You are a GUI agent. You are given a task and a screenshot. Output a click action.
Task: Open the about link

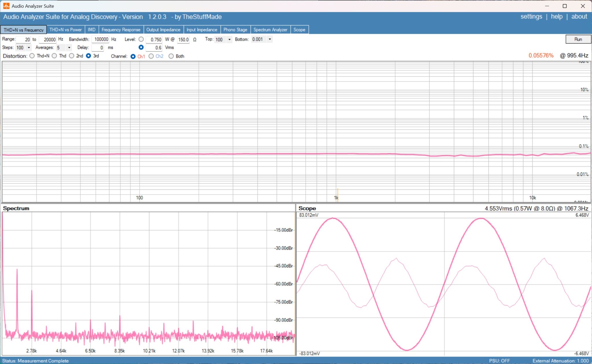[x=579, y=16]
